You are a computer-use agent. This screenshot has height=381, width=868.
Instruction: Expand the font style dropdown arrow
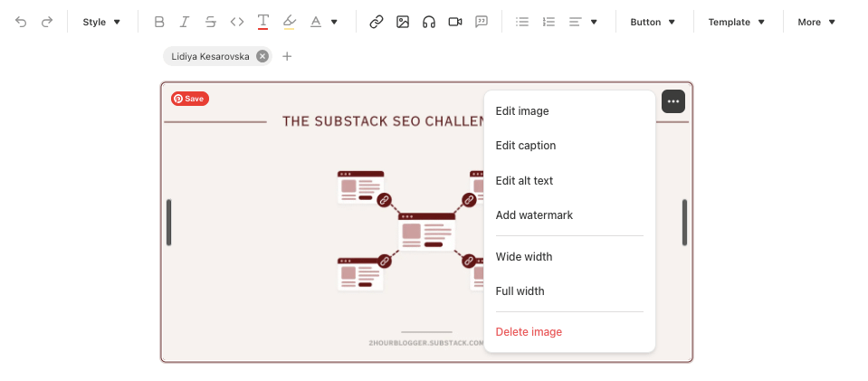tap(334, 22)
